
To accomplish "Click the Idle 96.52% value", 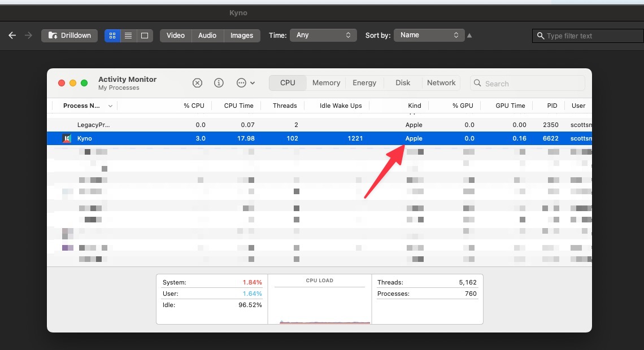I will [x=250, y=305].
